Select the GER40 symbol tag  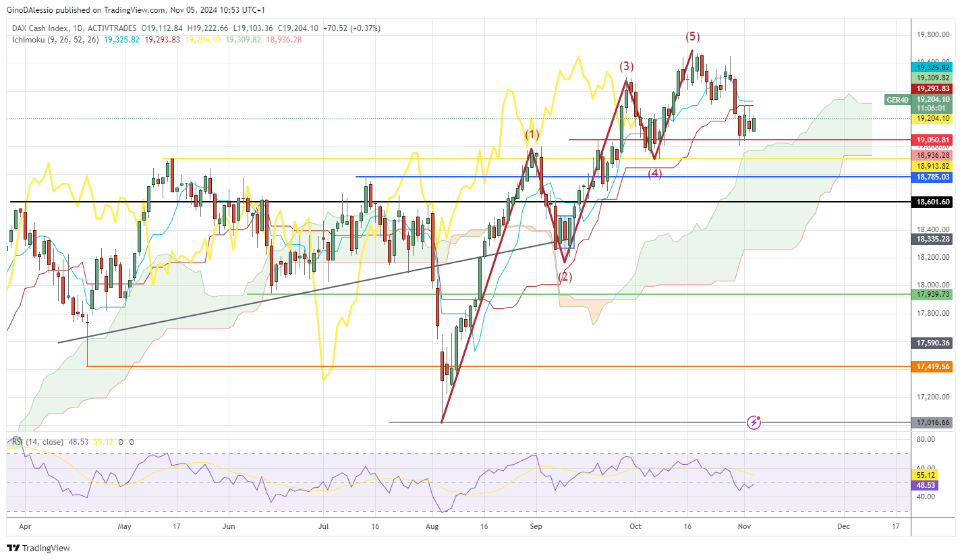(897, 100)
